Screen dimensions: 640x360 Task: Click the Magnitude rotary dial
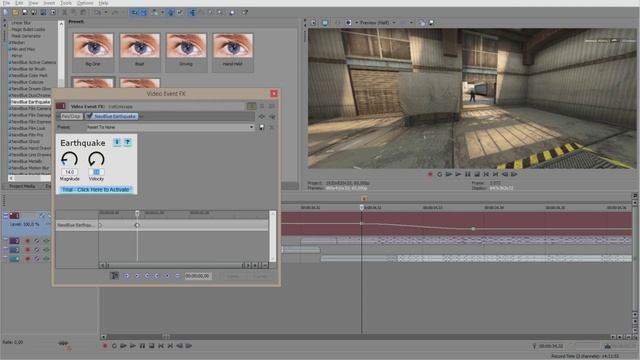coord(69,159)
